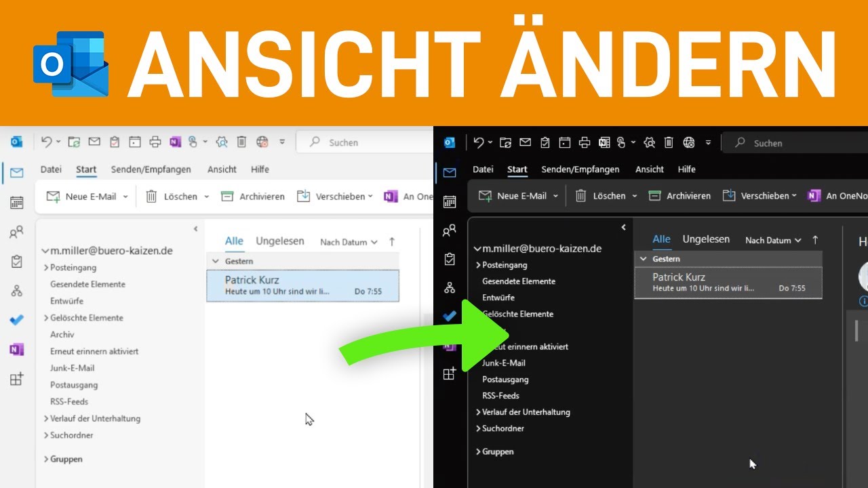This screenshot has height=488, width=868.
Task: Open Mail view in light window sidebar
Action: pos(17,173)
